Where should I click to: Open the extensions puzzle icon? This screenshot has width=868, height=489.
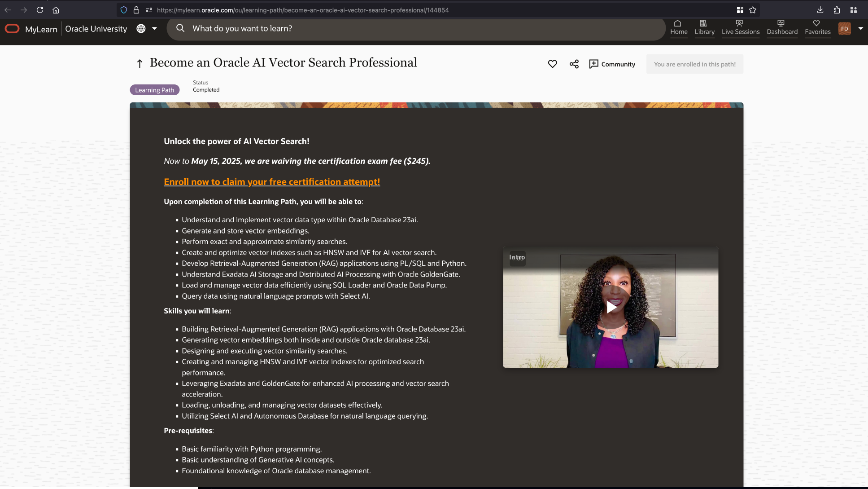coord(837,10)
